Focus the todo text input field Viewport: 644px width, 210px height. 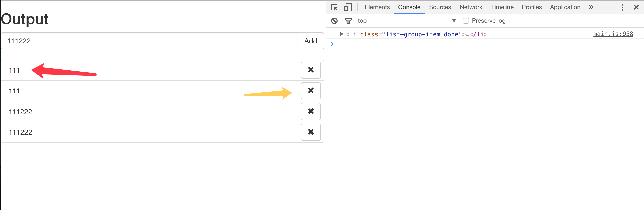coord(149,41)
